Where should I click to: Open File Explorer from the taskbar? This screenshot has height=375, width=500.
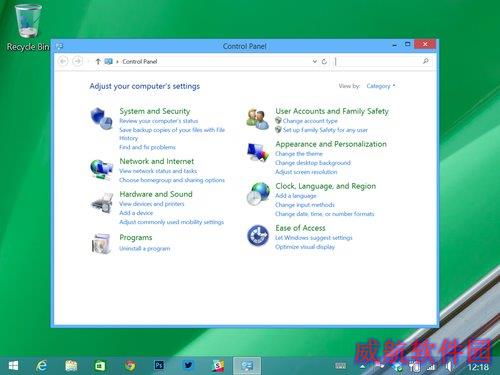(71, 366)
